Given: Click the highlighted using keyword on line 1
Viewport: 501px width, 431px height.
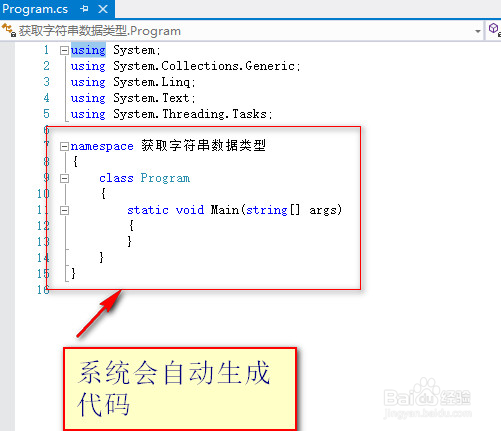Looking at the screenshot, I should point(88,50).
